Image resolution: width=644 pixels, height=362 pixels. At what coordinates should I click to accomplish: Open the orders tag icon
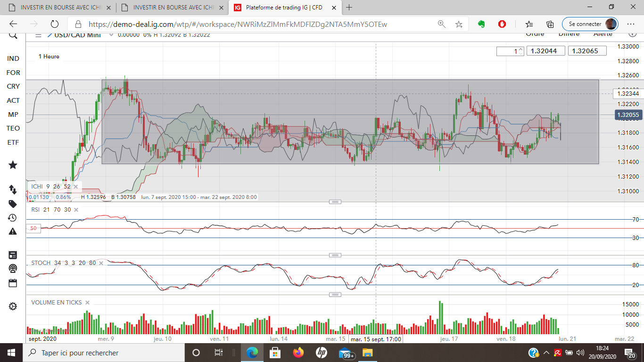click(13, 204)
